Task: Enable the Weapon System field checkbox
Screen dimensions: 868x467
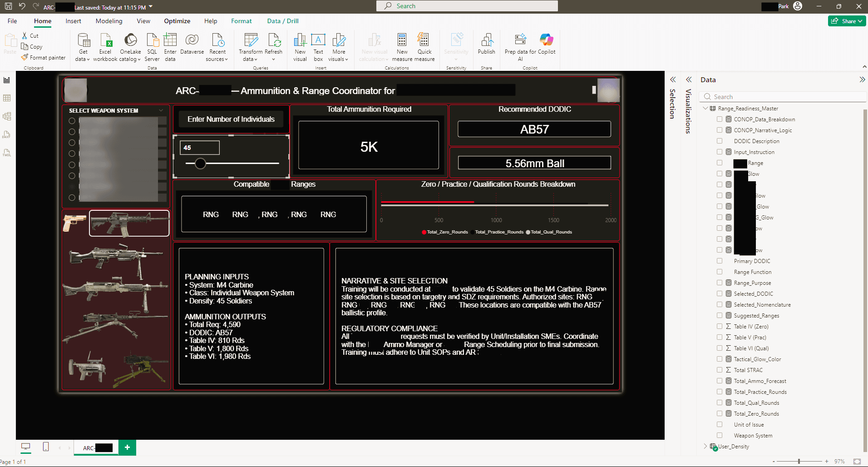Action: (x=720, y=436)
